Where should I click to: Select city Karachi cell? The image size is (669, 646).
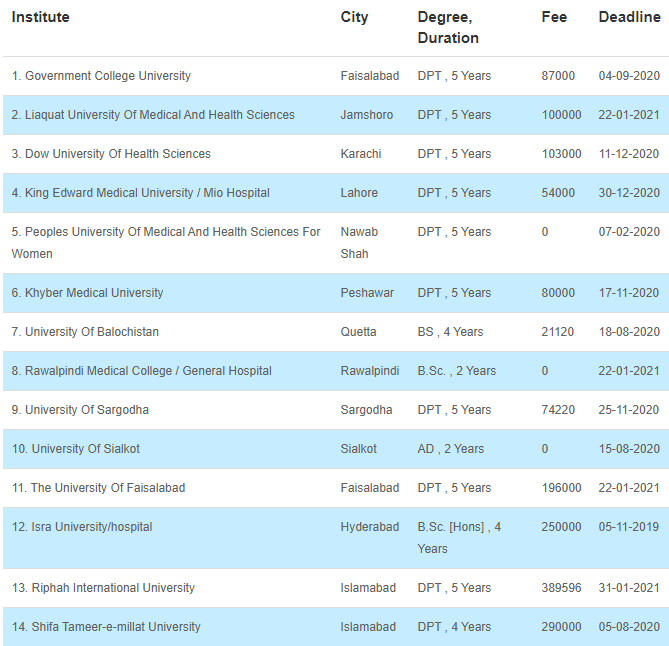(361, 154)
